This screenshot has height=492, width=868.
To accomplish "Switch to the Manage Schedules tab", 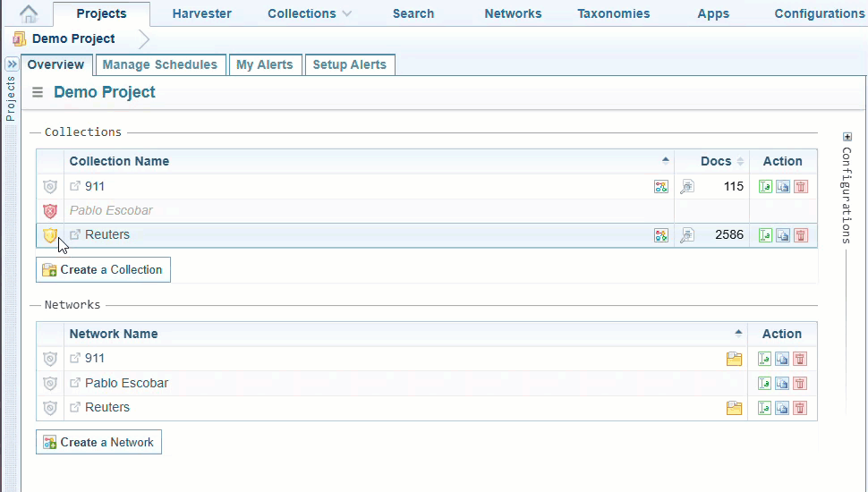I will (x=159, y=64).
